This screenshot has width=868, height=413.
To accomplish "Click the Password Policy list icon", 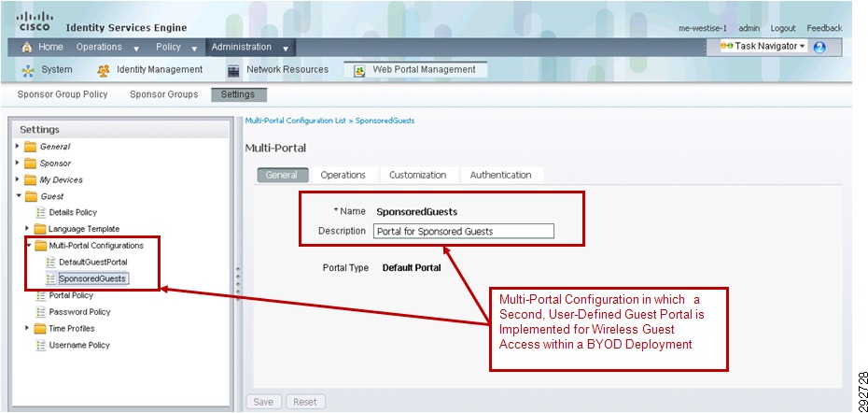I will pyautogui.click(x=41, y=312).
